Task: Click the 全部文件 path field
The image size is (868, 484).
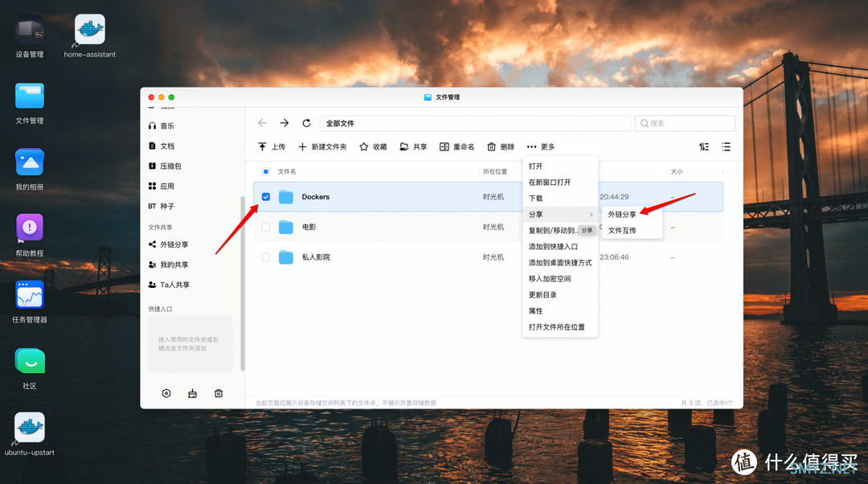Action: tap(475, 123)
